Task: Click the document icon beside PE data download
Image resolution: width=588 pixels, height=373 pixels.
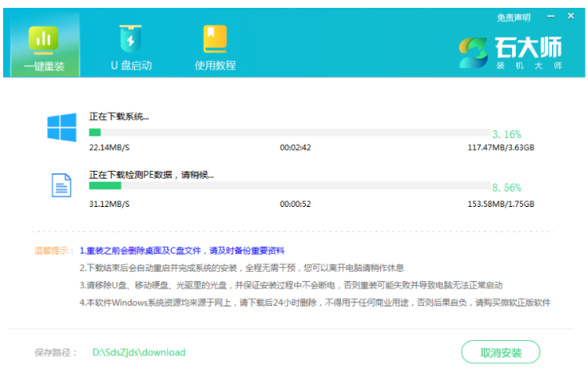Action: click(x=61, y=185)
